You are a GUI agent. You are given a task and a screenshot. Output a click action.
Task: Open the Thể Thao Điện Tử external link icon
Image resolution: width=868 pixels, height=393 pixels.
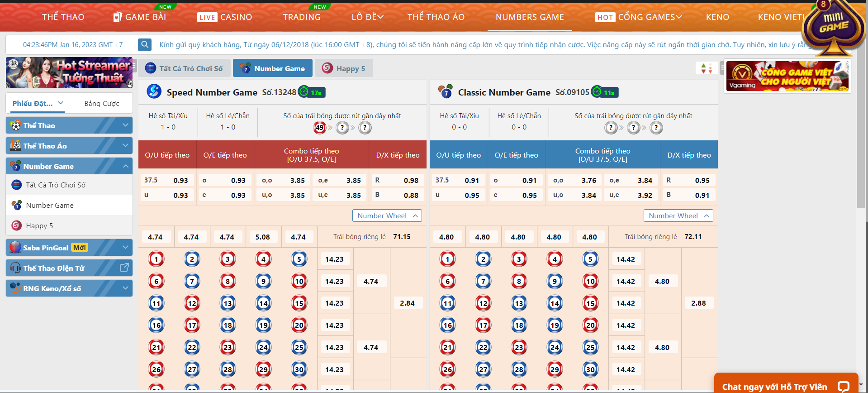pos(124,268)
